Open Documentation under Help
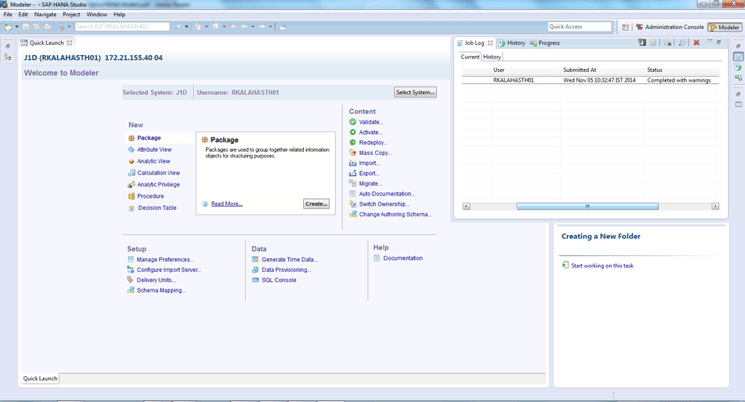The image size is (745, 402). [x=402, y=258]
